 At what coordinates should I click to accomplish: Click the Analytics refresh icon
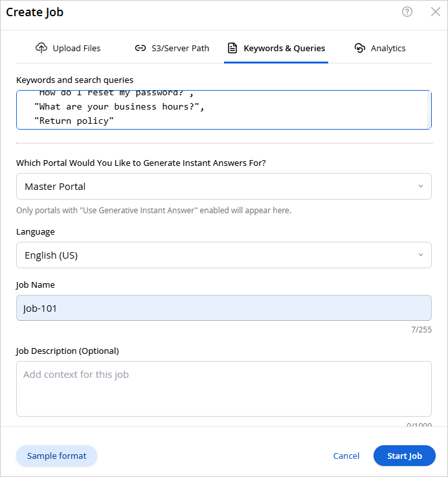pos(360,48)
